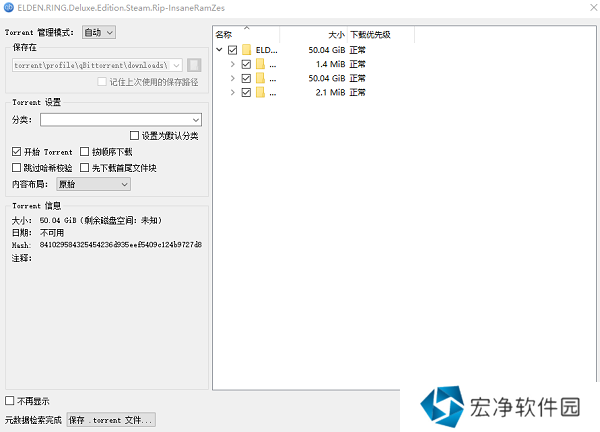Uncheck the 1.4 MiB folder checkbox
Image resolution: width=600 pixels, height=432 pixels.
pyautogui.click(x=246, y=64)
